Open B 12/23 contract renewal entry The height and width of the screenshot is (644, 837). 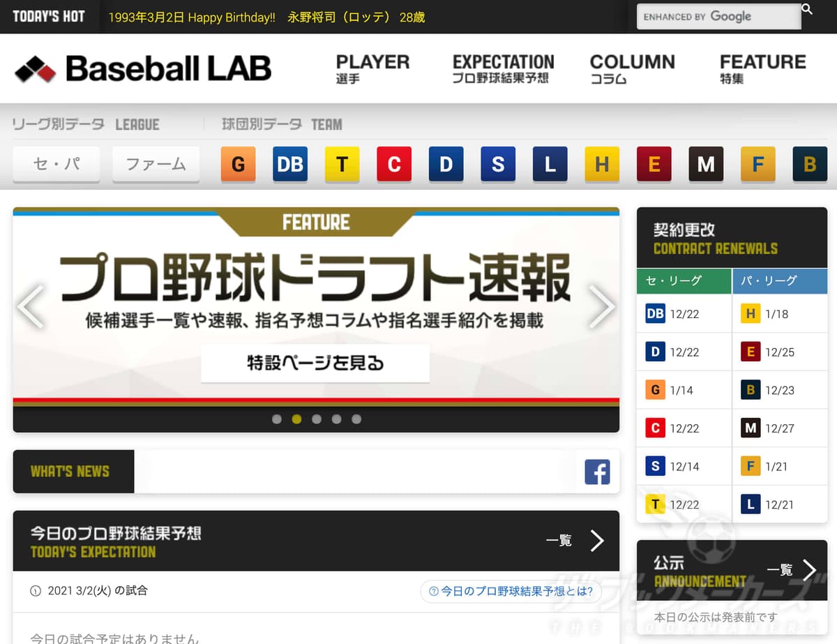coord(780,390)
